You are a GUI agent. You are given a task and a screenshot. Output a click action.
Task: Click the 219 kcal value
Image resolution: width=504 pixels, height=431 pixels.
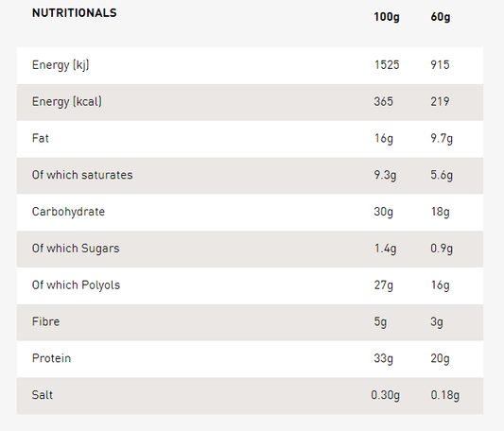click(x=440, y=101)
